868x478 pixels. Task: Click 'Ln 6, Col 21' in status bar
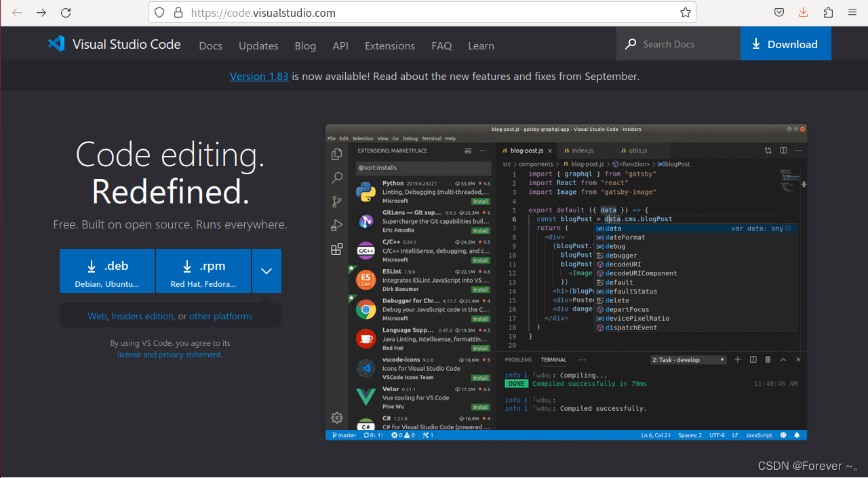click(x=656, y=435)
